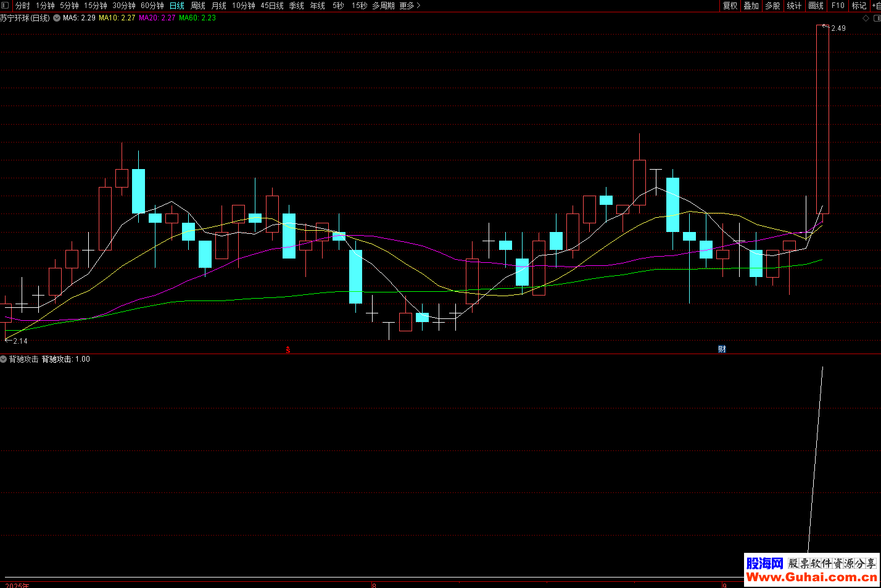Select the 5秒 period tab
The height and width of the screenshot is (588, 881).
[339, 6]
